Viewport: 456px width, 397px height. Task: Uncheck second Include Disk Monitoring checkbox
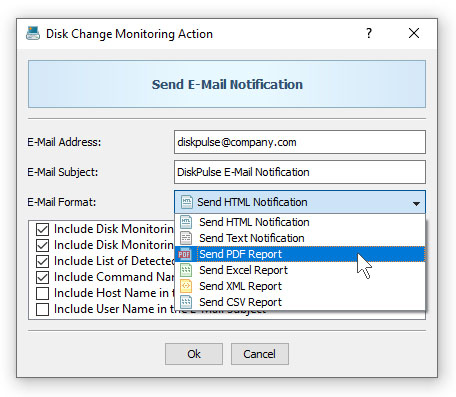(42, 245)
